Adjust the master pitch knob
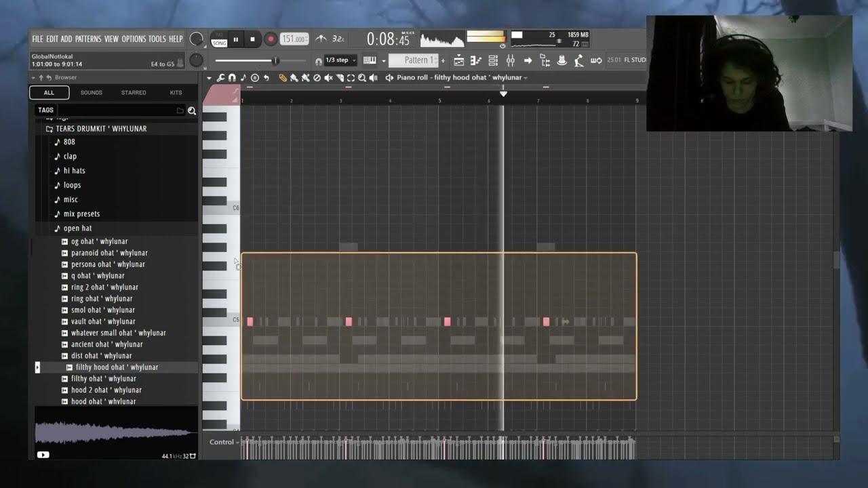 coord(196,61)
